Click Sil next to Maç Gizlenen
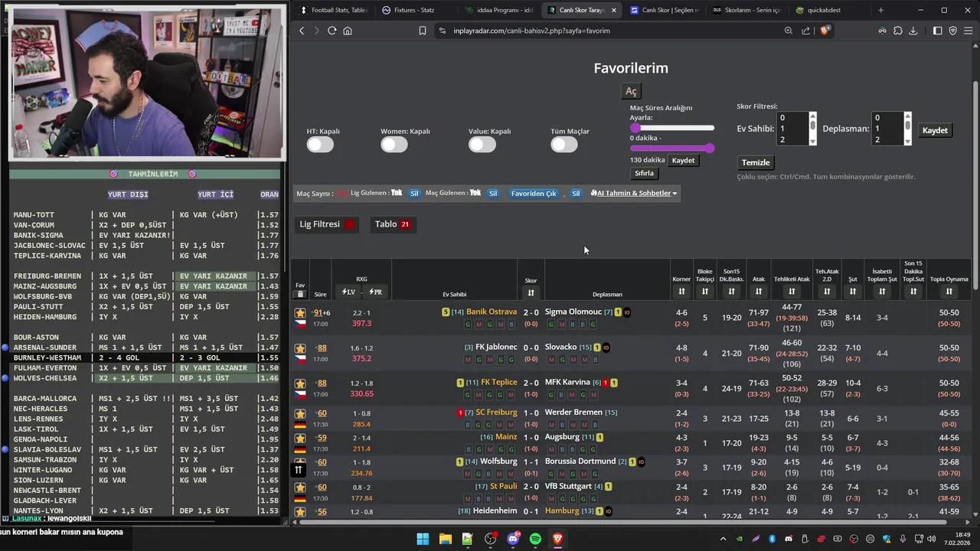This screenshot has height=551, width=980. (493, 194)
